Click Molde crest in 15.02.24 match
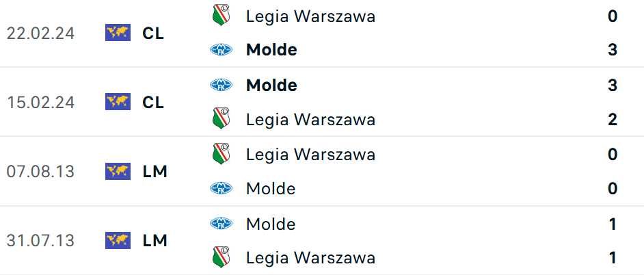Image resolution: width=644 pixels, height=275 pixels. point(222,85)
